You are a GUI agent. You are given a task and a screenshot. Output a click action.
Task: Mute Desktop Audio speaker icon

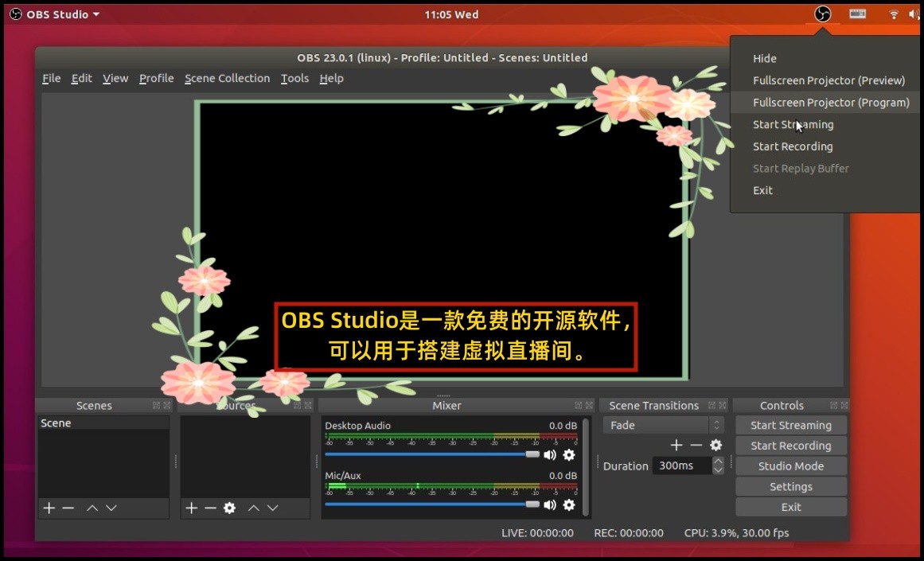click(550, 454)
